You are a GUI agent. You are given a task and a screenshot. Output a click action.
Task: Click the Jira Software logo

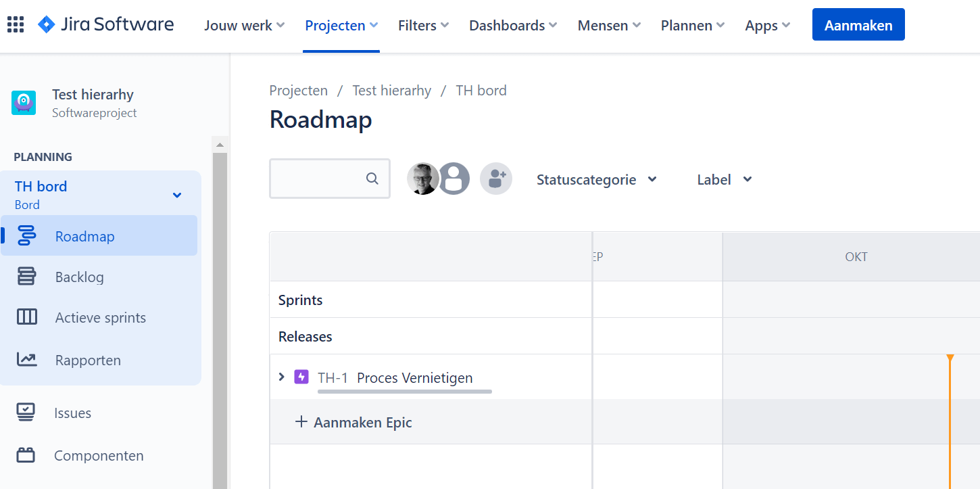[x=106, y=25]
